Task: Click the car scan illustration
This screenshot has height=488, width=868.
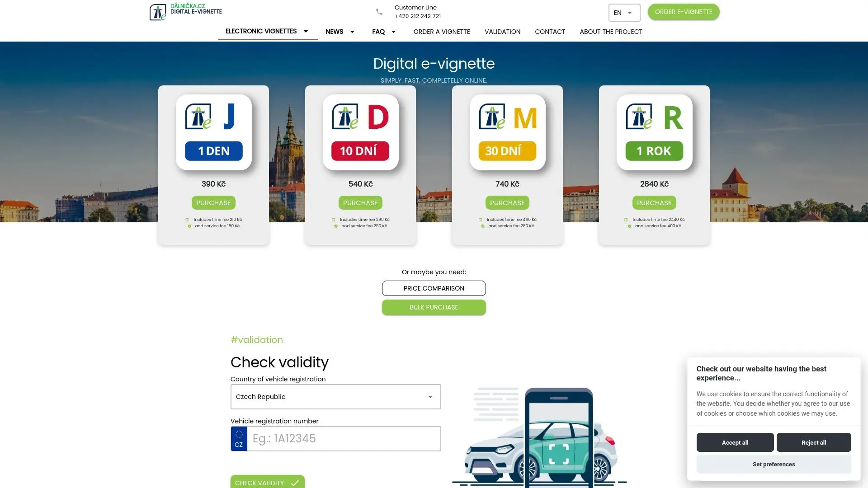Action: click(x=540, y=437)
